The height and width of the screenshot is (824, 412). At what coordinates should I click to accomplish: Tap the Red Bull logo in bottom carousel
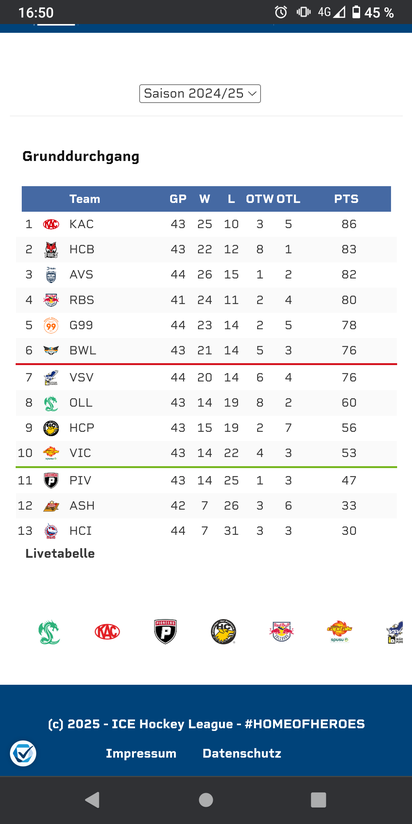coord(282,632)
